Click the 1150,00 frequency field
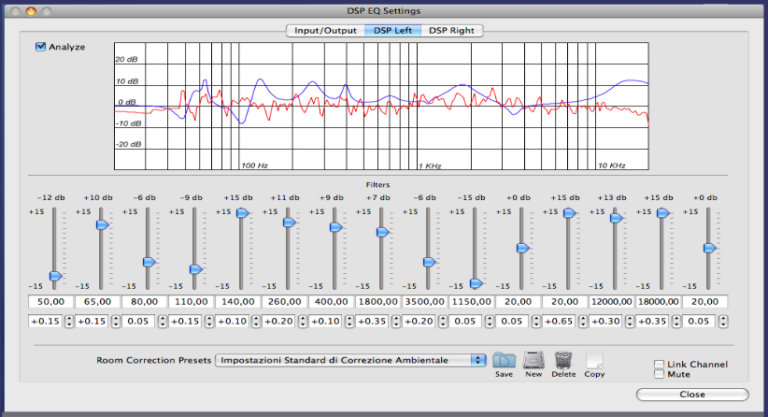768x417 pixels. [471, 302]
